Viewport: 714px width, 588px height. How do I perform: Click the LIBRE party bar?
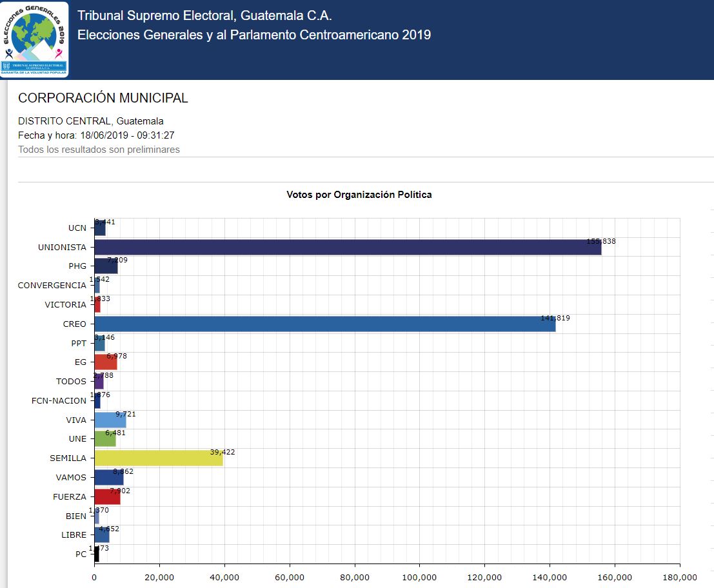(x=102, y=535)
